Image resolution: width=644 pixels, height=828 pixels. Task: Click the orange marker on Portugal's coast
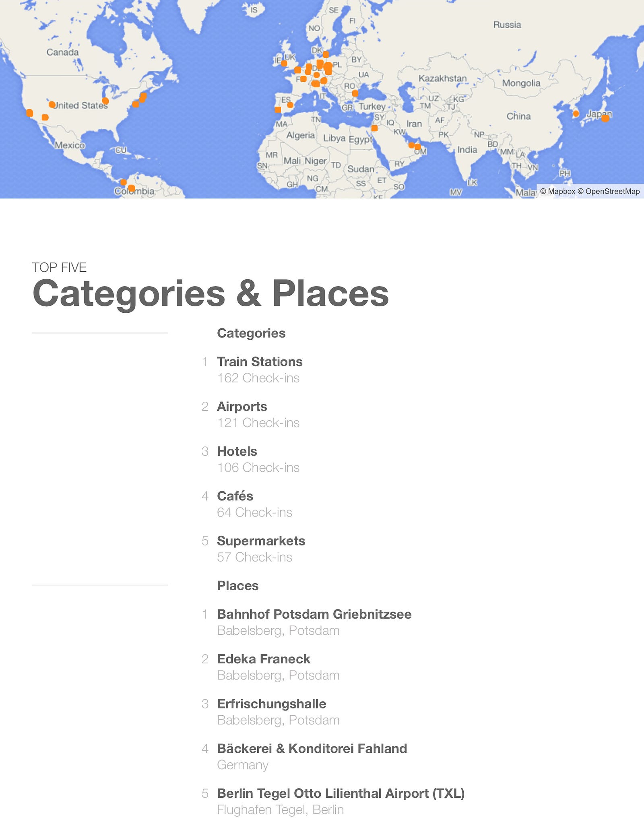278,109
